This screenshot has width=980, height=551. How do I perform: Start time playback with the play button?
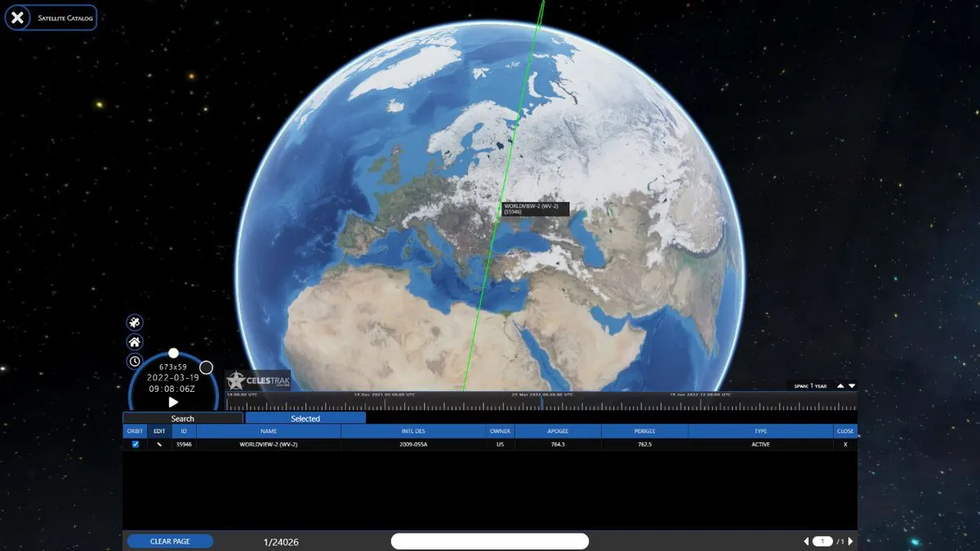173,402
